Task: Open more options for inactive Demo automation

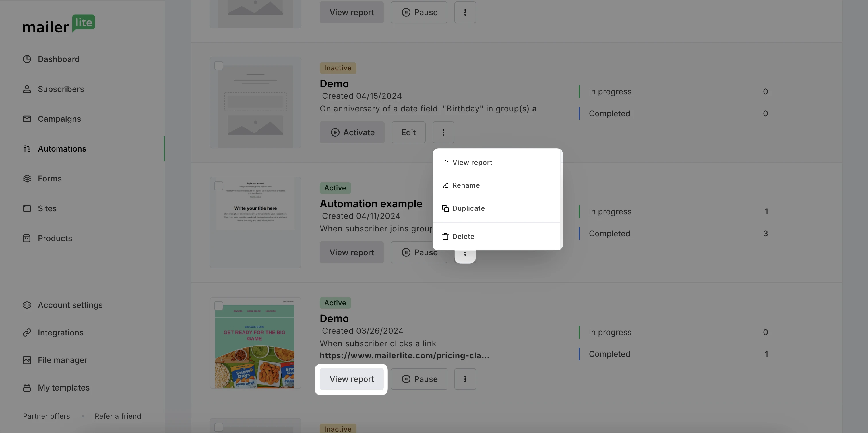Action: click(x=443, y=132)
